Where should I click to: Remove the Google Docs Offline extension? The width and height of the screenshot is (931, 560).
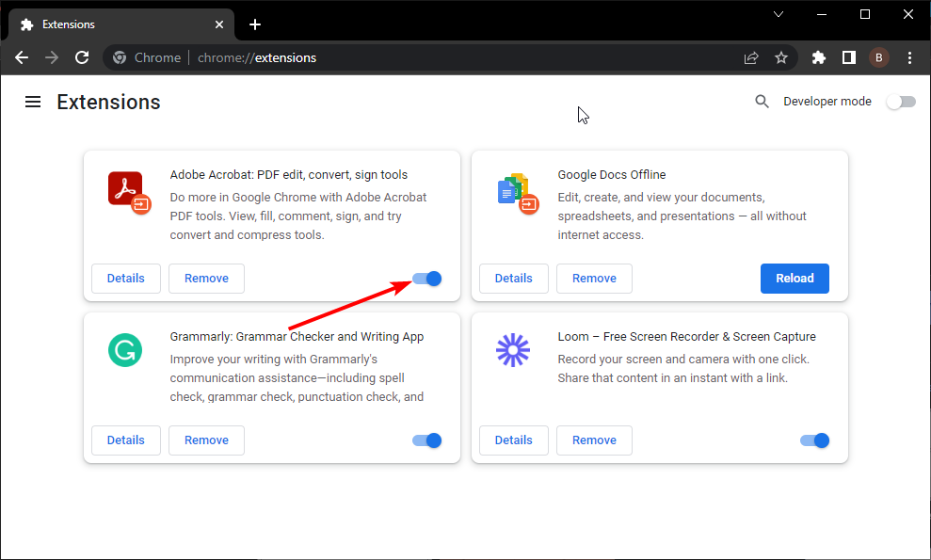594,279
